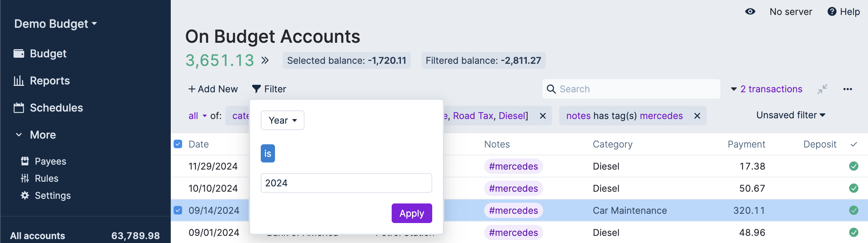The height and width of the screenshot is (243, 868).
Task: Expand account balance details double chevron
Action: click(x=265, y=60)
